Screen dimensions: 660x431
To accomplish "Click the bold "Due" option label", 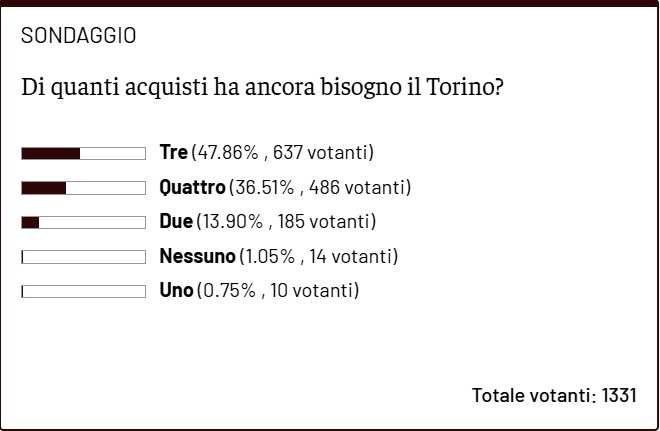I will pos(175,222).
